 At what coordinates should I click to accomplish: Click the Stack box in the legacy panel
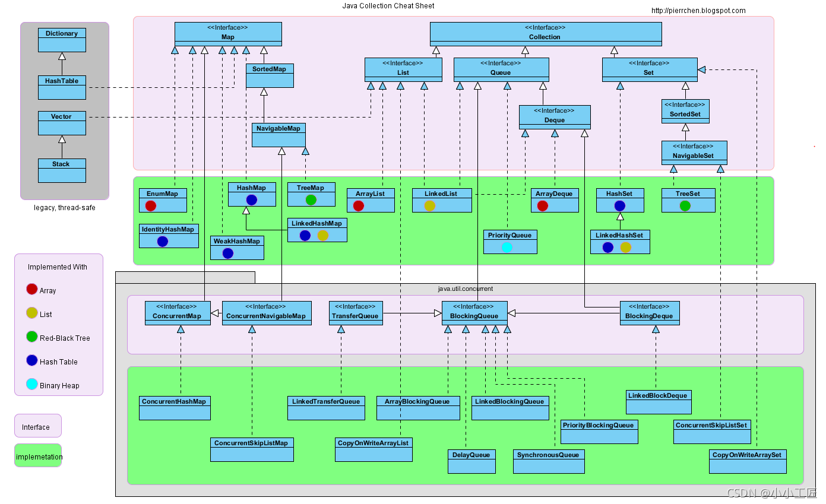(x=62, y=171)
